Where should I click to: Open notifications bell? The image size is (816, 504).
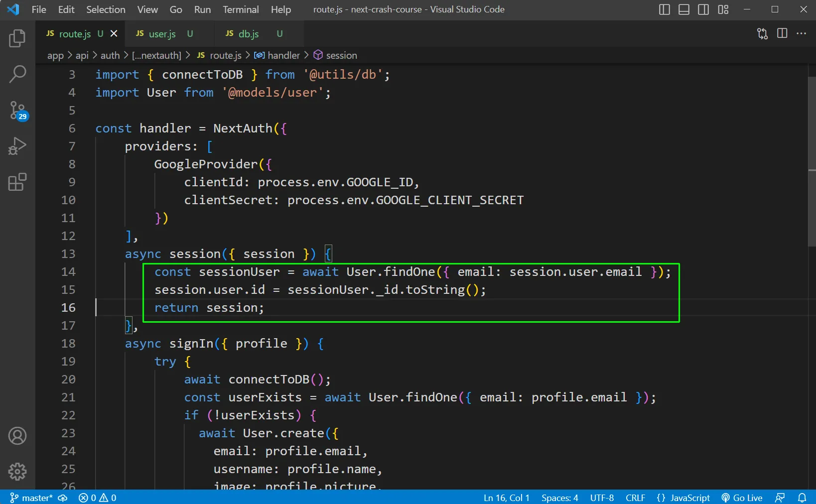802,498
